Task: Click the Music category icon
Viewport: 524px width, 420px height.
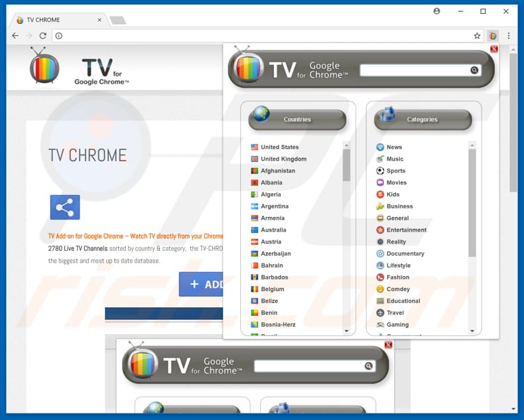Action: click(380, 159)
